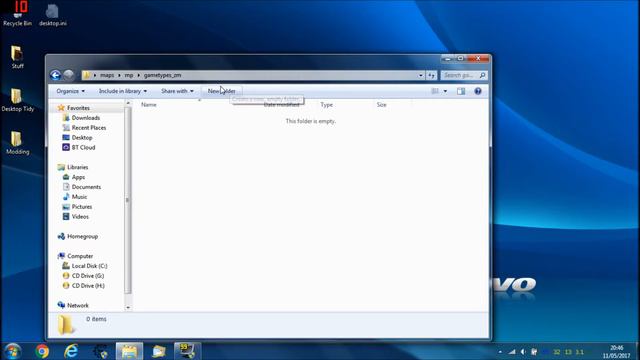Viewport: 640px width, 360px height.
Task: Sort by the Name column header
Action: [149, 105]
